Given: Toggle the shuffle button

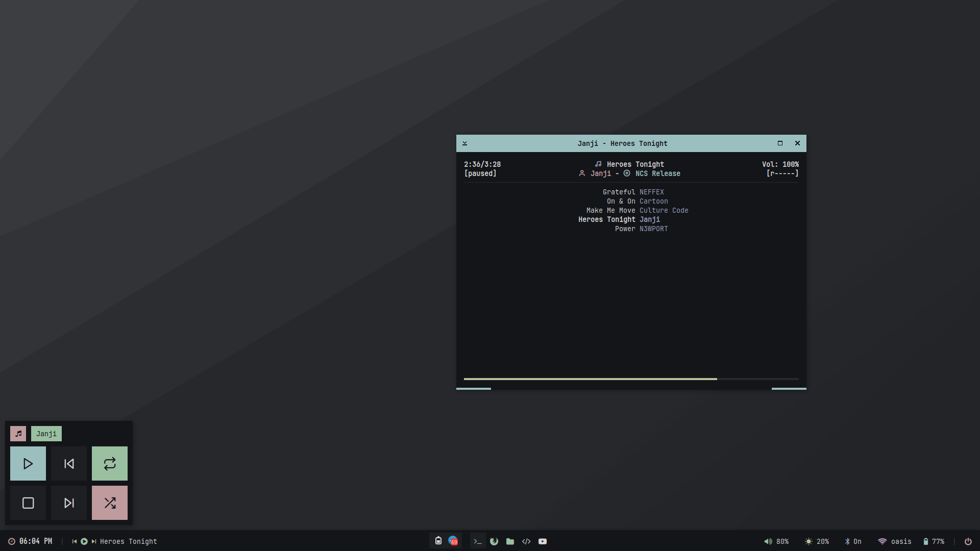Looking at the screenshot, I should click(x=110, y=503).
